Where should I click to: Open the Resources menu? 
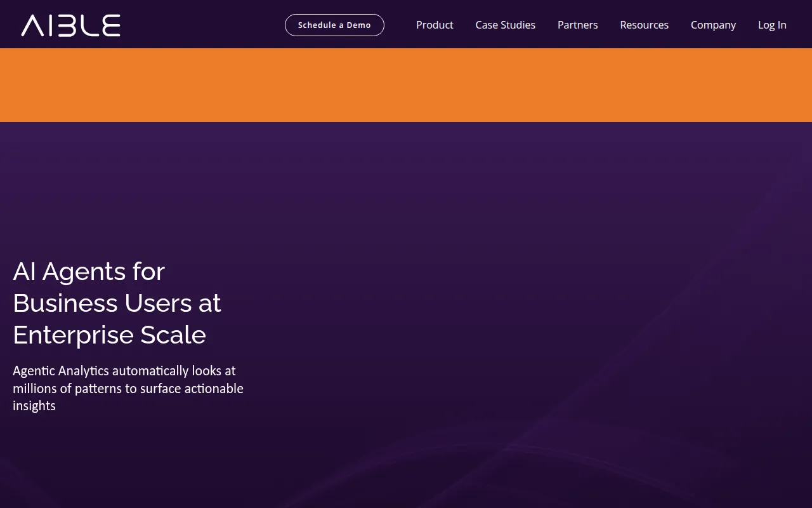coord(645,25)
